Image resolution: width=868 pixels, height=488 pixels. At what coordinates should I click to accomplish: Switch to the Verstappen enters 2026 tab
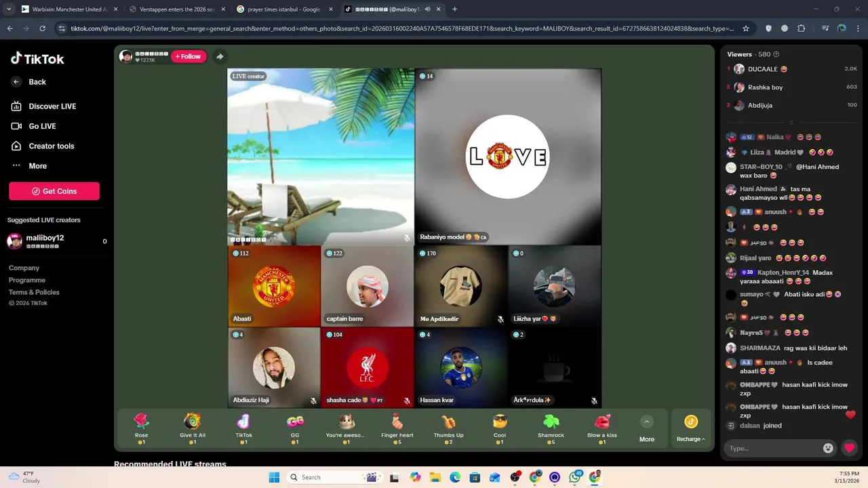(176, 9)
